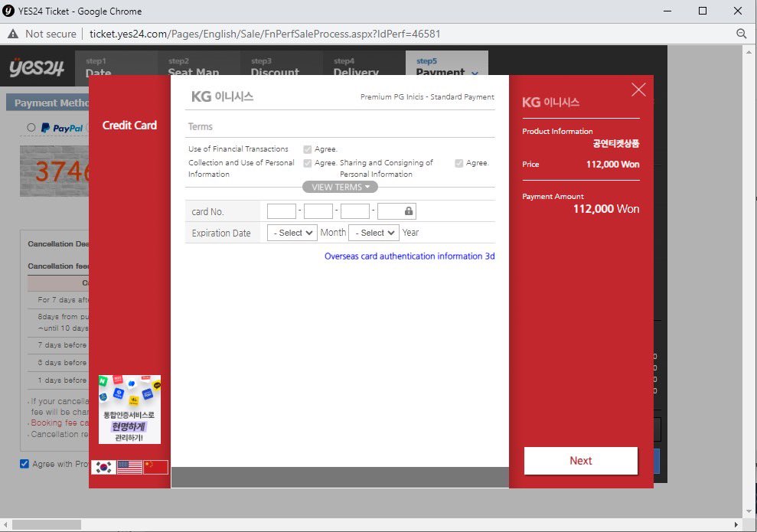The width and height of the screenshot is (757, 532).
Task: Click the Product Information label
Action: [x=557, y=132]
